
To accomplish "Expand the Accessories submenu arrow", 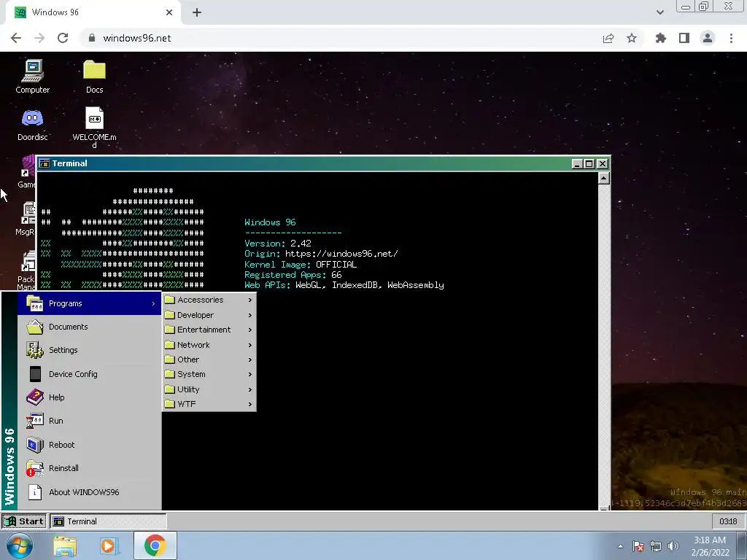I will click(250, 300).
